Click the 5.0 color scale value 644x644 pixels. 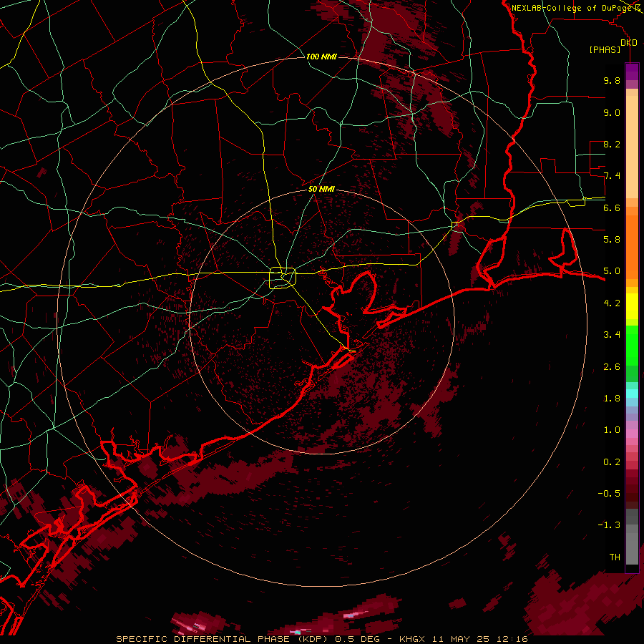612,271
